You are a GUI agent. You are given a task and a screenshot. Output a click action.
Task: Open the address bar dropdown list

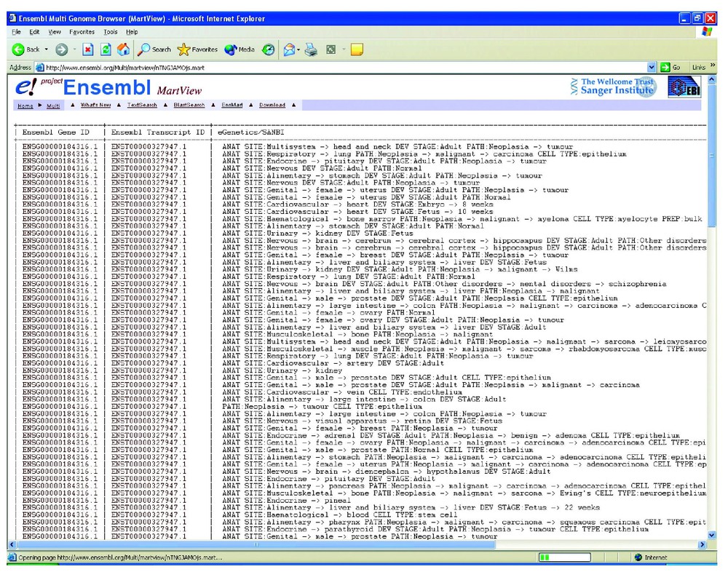point(651,67)
